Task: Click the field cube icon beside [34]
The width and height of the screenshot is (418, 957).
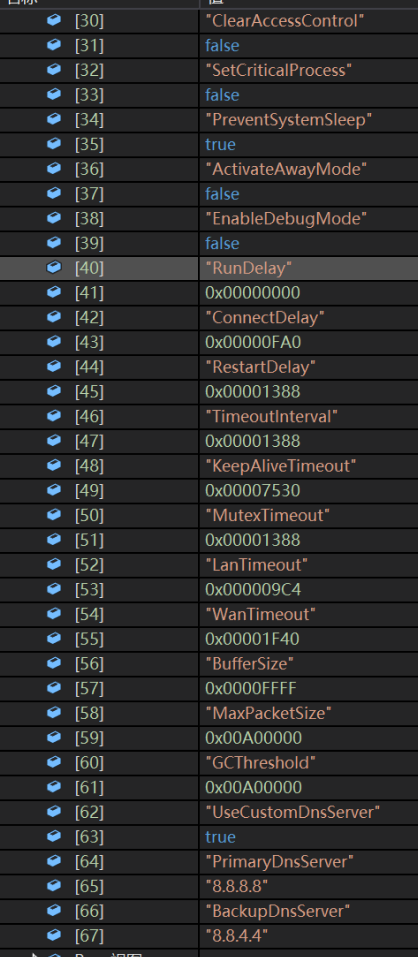Action: 54,119
